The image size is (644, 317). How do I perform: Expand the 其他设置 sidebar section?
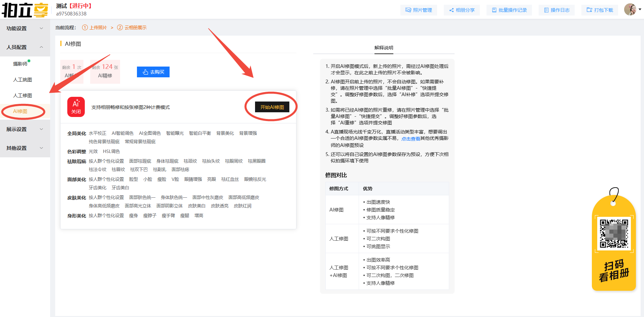[x=25, y=148]
